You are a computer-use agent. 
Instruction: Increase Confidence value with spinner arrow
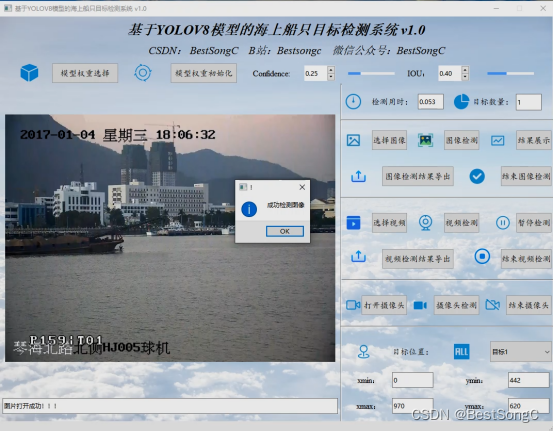click(331, 70)
